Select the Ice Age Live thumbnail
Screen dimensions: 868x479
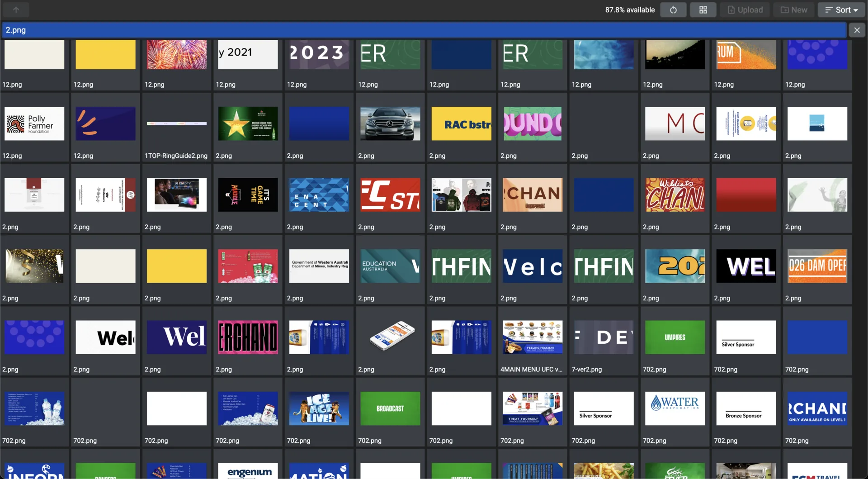(x=319, y=408)
